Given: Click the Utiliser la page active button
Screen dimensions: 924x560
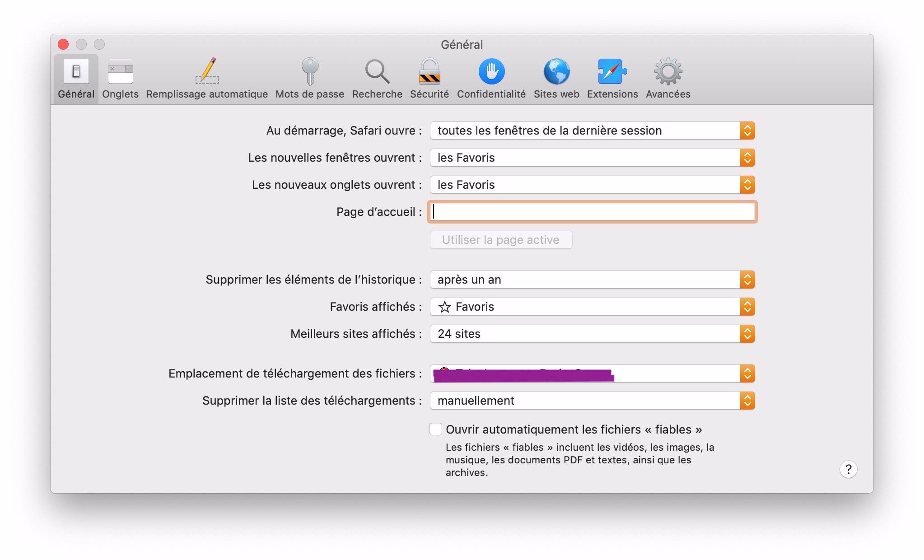Looking at the screenshot, I should coord(501,240).
